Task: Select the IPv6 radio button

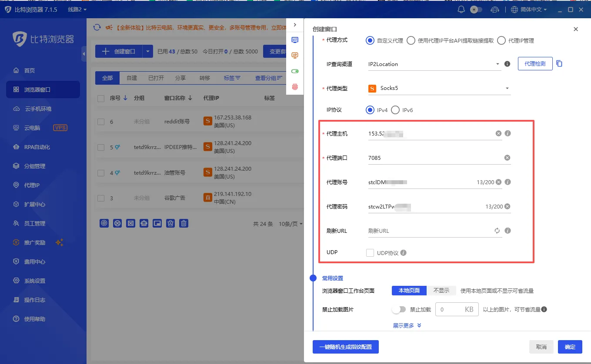Action: (395, 110)
